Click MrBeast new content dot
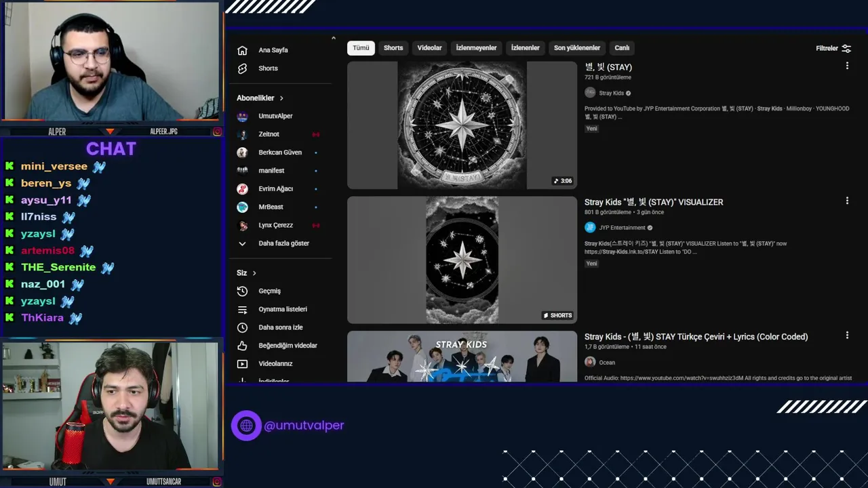 point(316,207)
